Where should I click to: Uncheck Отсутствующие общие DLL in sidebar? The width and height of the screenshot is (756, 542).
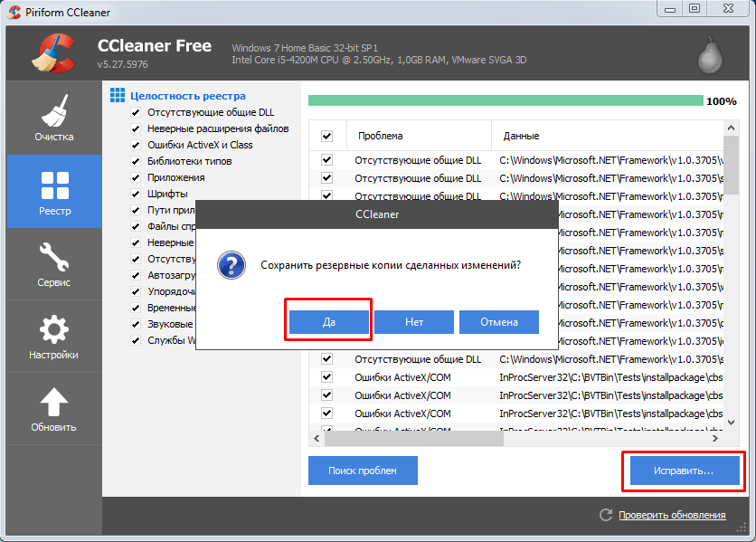click(x=136, y=112)
